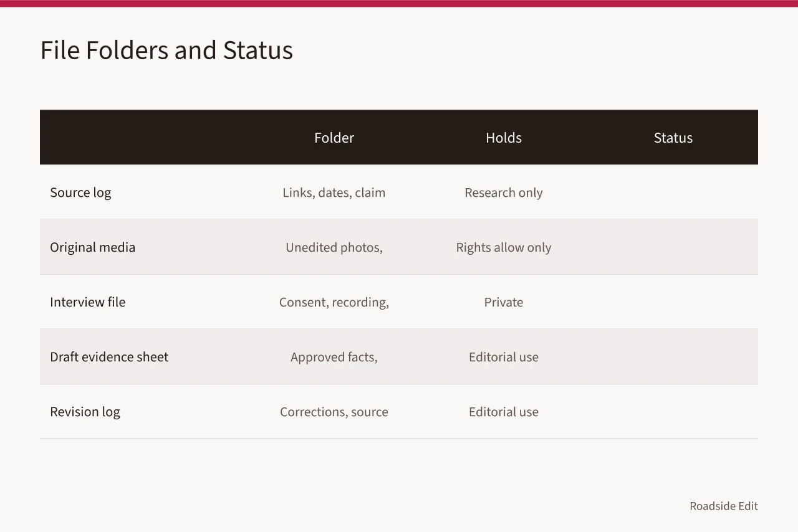The height and width of the screenshot is (532, 798).
Task: Select the Original media row label
Action: [x=92, y=247]
